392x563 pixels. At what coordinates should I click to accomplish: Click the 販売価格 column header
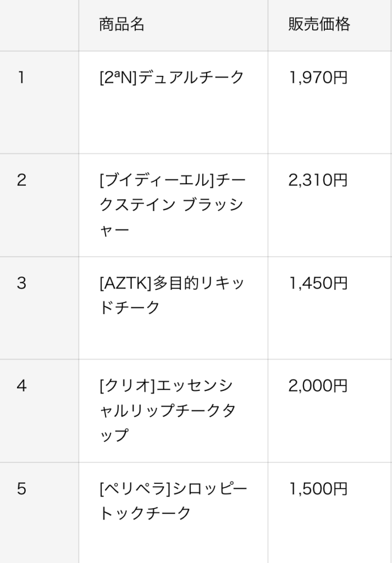319,25
